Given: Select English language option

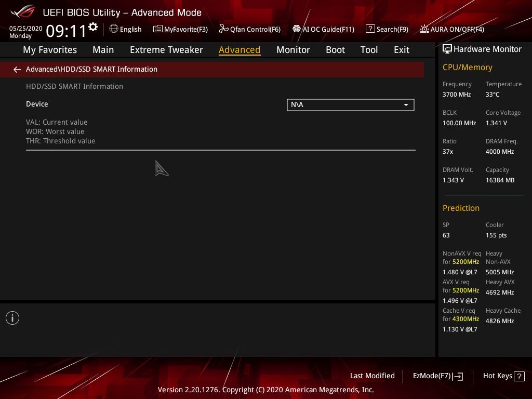Looking at the screenshot, I should pos(130,29).
